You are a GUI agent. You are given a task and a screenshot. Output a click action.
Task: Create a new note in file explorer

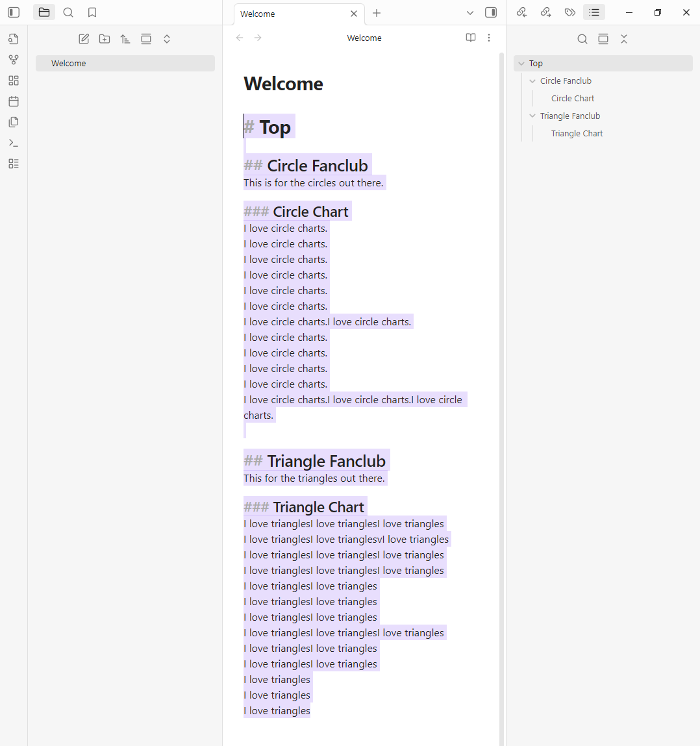click(x=84, y=39)
